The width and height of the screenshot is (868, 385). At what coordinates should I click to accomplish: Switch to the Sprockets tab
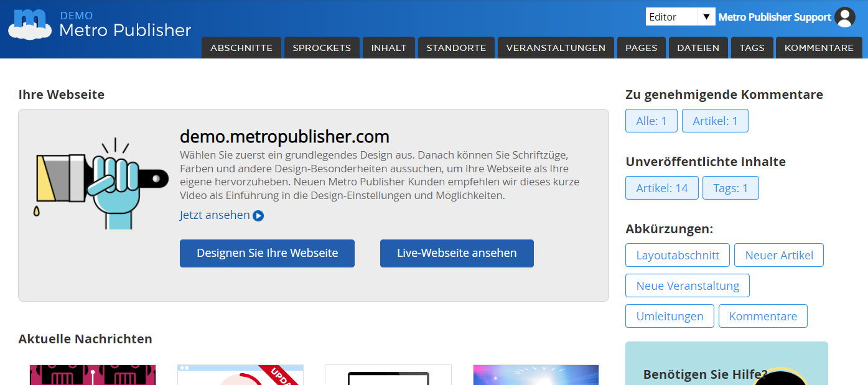coord(322,48)
